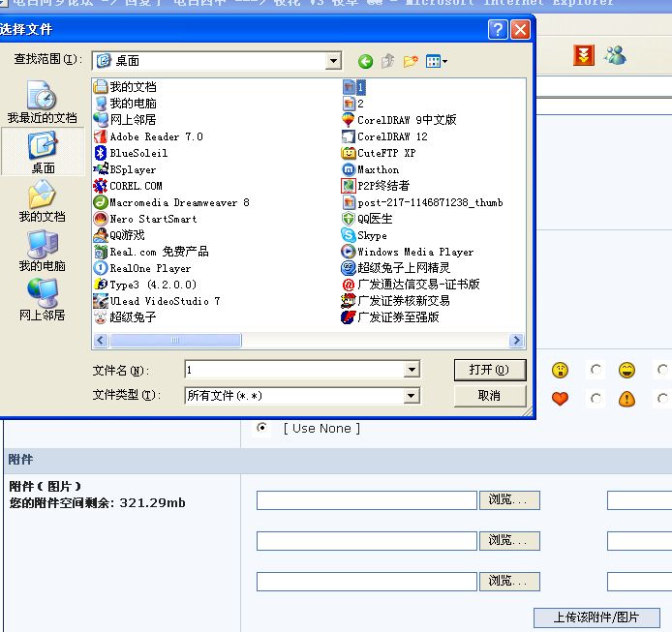Click the 打开 button
This screenshot has height=632, width=672.
point(489,370)
